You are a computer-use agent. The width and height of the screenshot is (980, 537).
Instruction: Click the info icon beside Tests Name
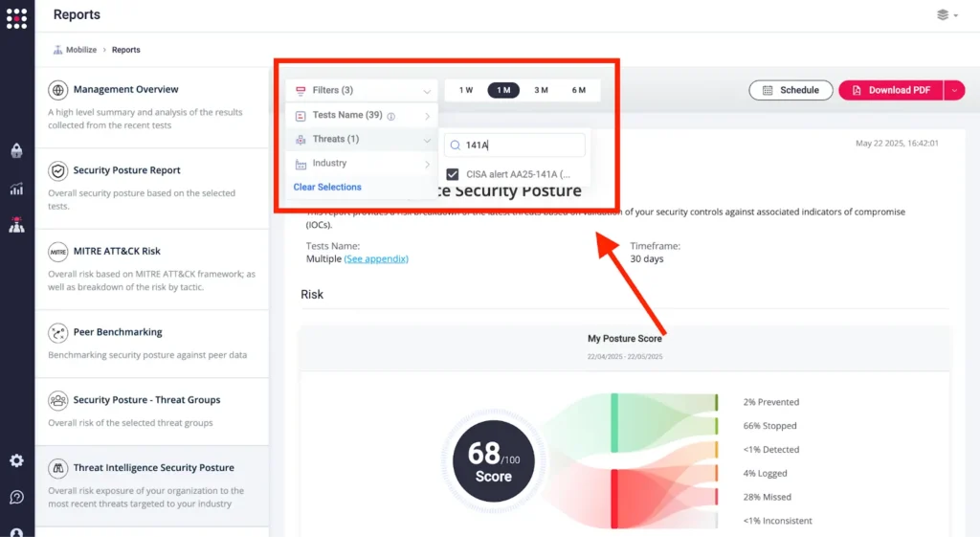pyautogui.click(x=391, y=116)
